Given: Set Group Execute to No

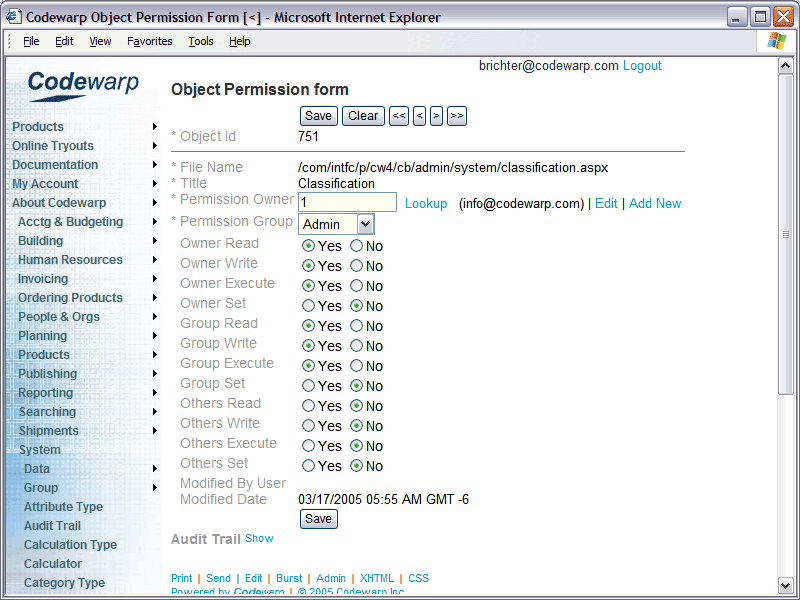Looking at the screenshot, I should 356,366.
